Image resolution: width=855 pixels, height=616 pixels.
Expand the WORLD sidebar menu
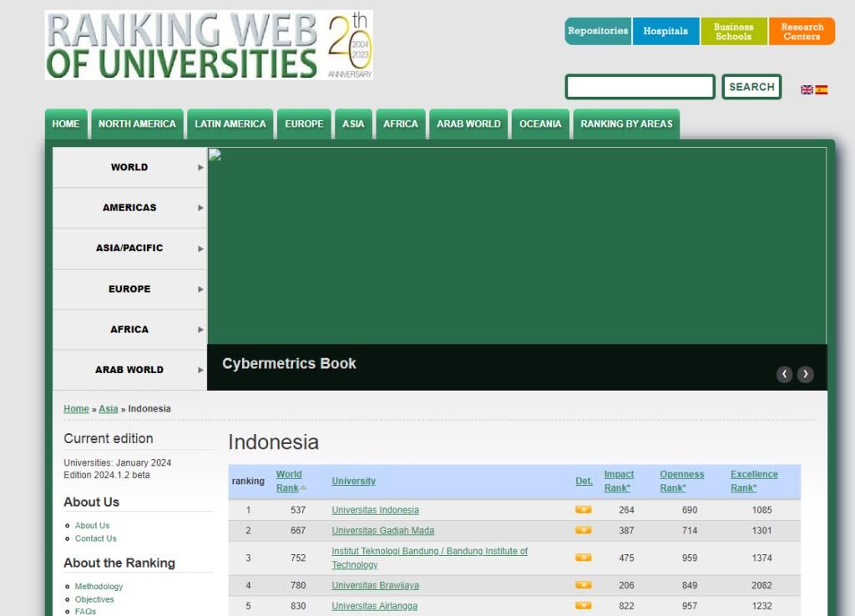pyautogui.click(x=129, y=168)
